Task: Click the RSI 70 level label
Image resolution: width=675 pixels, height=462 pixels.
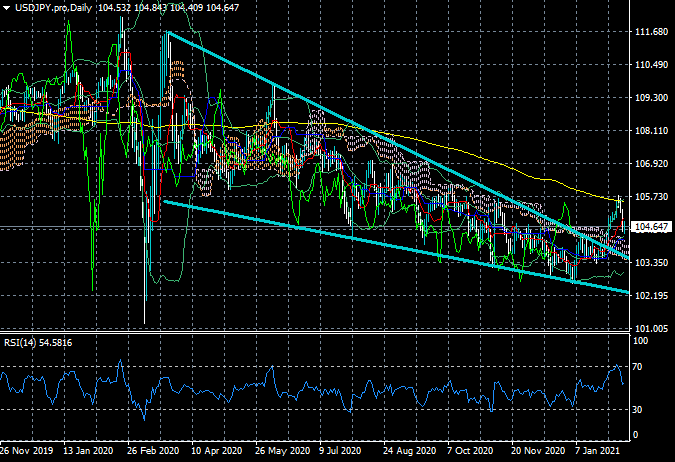Action: (637, 366)
